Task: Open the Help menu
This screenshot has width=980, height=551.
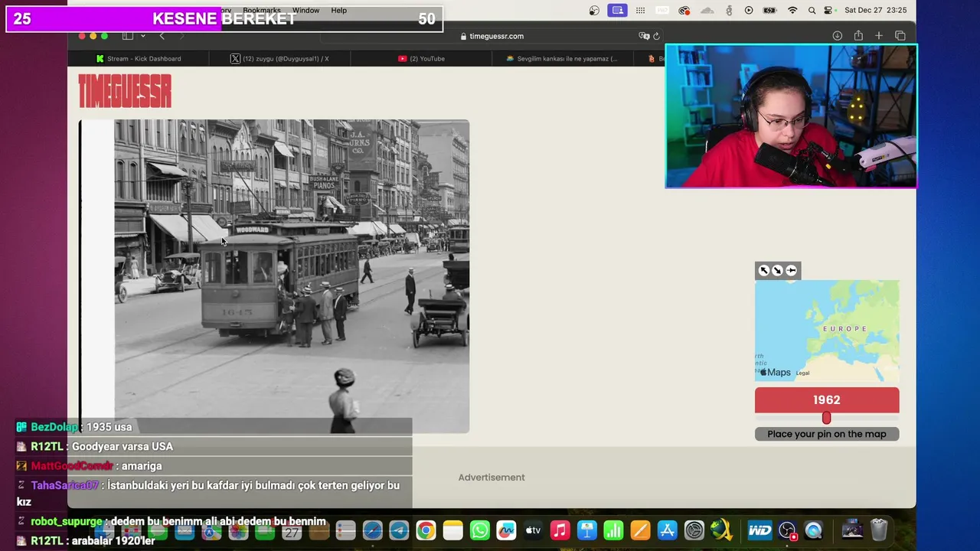Action: tap(339, 11)
